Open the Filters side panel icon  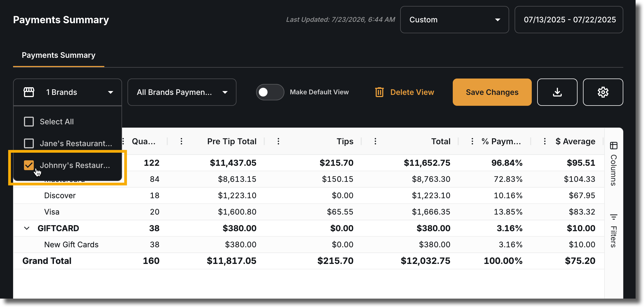613,217
